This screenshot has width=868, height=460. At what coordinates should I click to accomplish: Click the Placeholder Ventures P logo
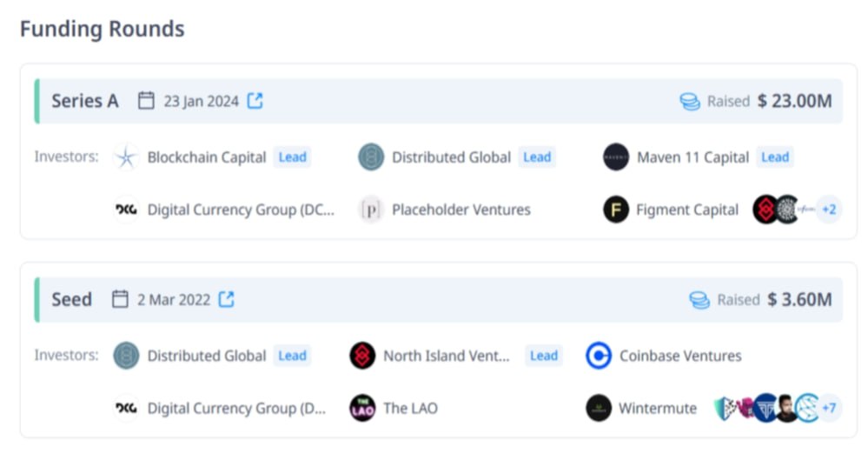tap(370, 210)
